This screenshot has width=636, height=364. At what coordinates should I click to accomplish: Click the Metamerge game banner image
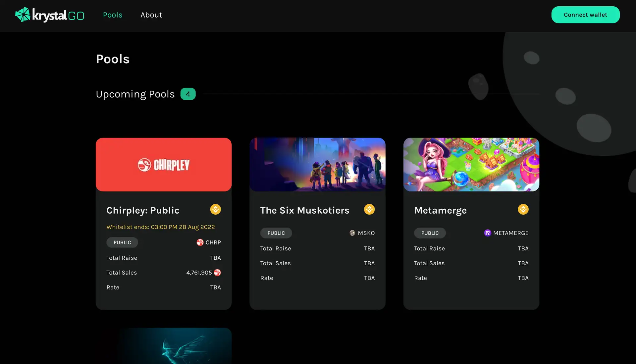click(x=471, y=165)
